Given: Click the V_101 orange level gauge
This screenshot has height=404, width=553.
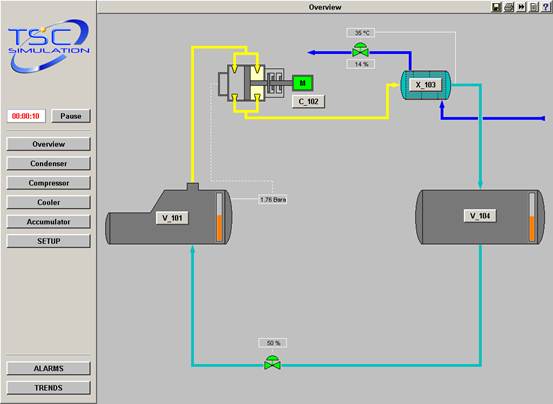Looking at the screenshot, I should (x=219, y=217).
